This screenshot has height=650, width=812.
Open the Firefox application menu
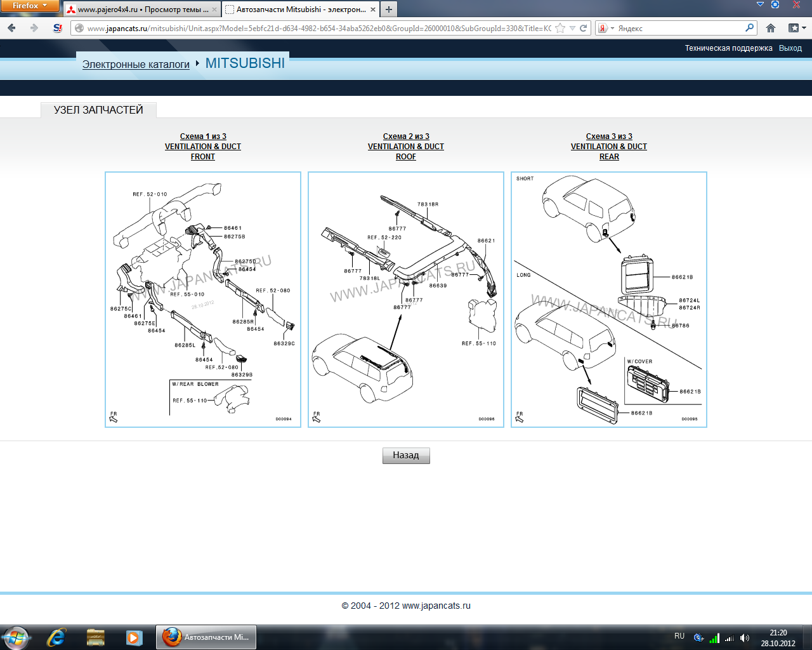click(30, 6)
